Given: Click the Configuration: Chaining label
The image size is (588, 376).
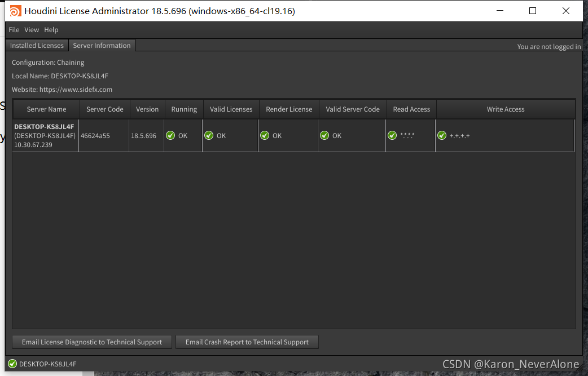Looking at the screenshot, I should click(48, 63).
